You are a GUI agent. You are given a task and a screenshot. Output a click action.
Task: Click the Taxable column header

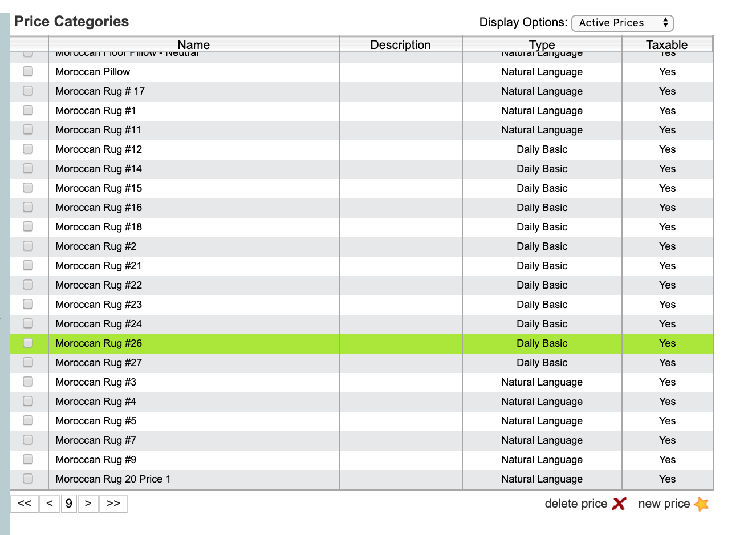pos(666,44)
